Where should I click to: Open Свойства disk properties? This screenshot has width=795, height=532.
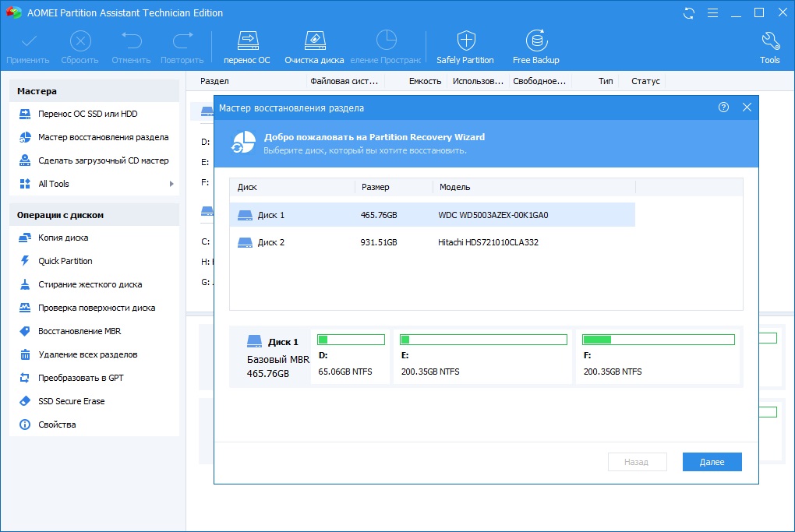(57, 425)
